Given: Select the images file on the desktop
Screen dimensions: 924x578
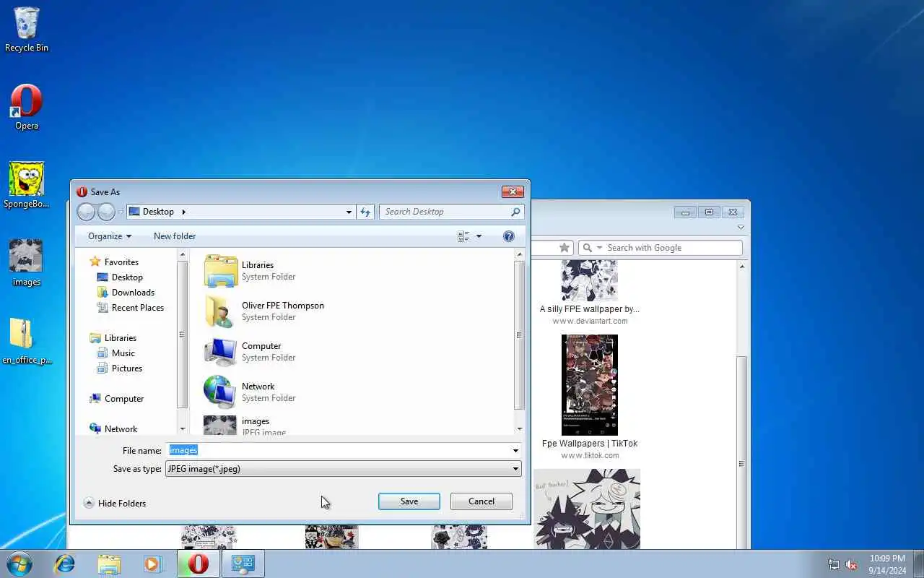Looking at the screenshot, I should coord(27,263).
